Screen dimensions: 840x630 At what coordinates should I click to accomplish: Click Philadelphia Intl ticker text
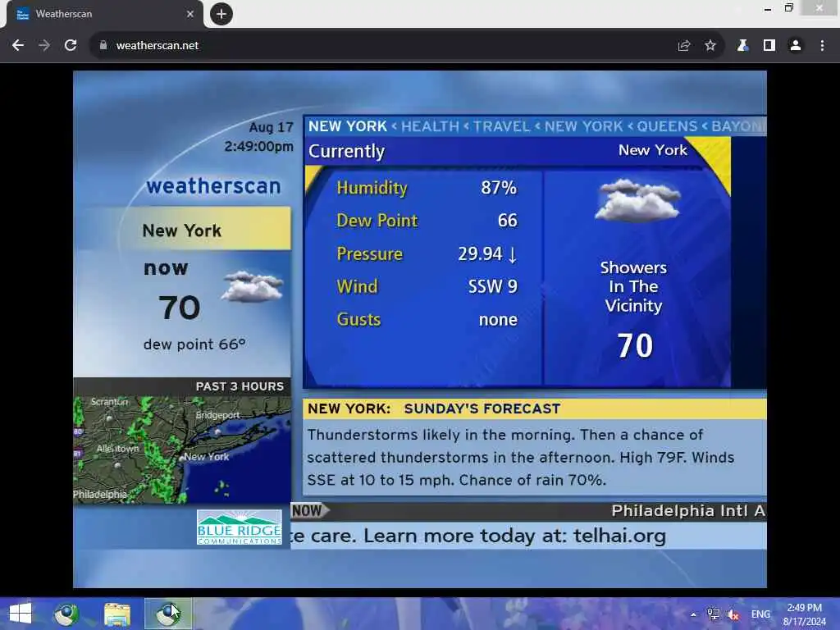688,511
